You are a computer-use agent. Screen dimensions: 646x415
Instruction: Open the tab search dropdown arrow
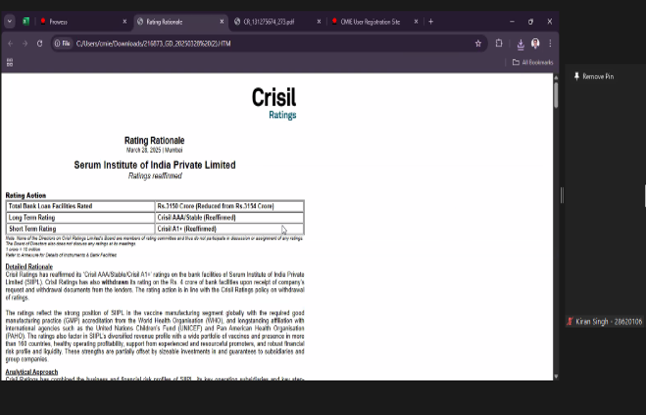pyautogui.click(x=10, y=21)
